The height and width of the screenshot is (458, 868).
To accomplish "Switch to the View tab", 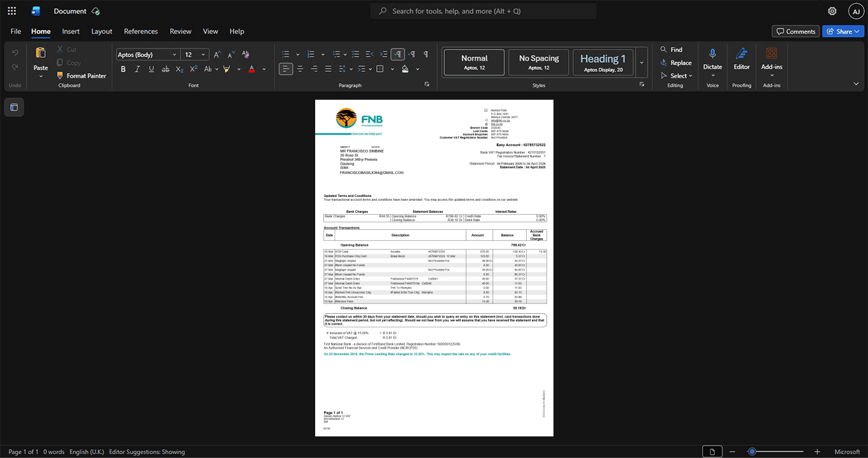I will click(x=210, y=31).
